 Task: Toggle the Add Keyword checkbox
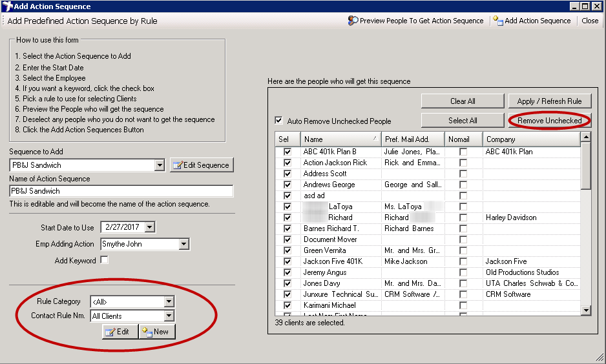104,260
